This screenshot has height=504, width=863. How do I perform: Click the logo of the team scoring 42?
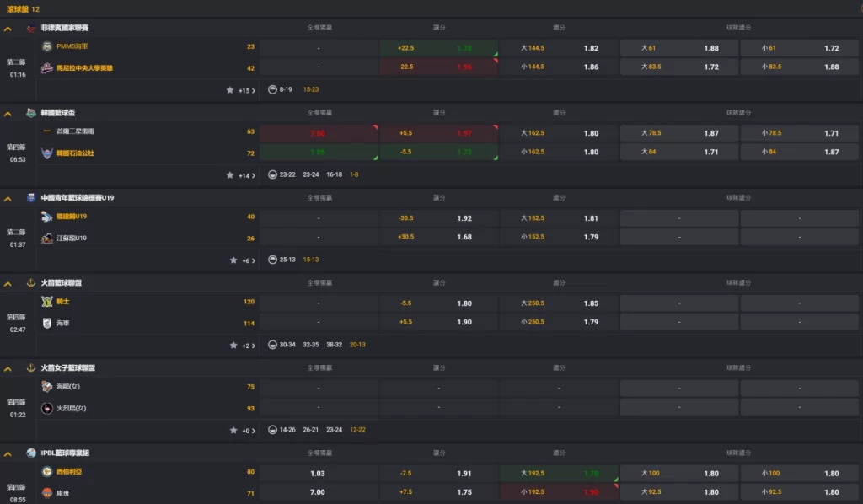(47, 68)
